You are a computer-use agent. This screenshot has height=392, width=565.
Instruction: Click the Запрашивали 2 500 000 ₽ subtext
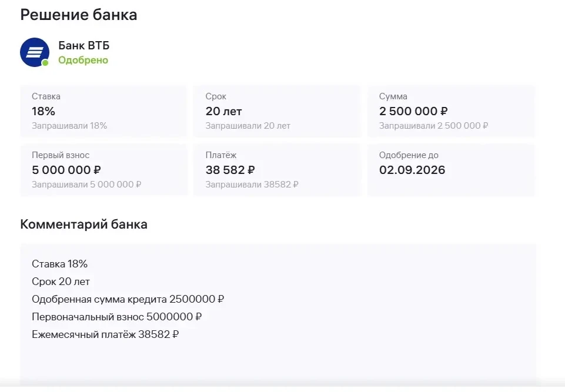tap(433, 126)
